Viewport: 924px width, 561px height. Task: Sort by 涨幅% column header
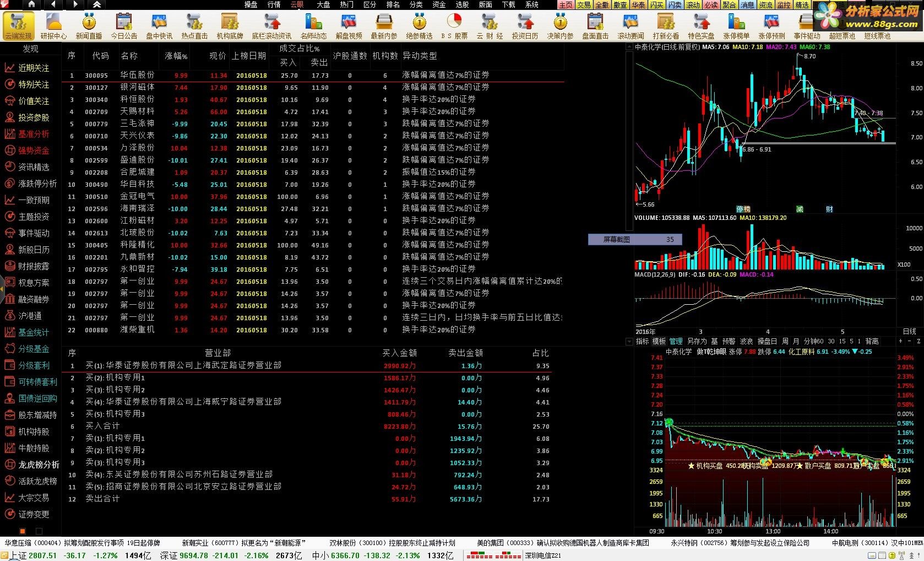click(176, 56)
